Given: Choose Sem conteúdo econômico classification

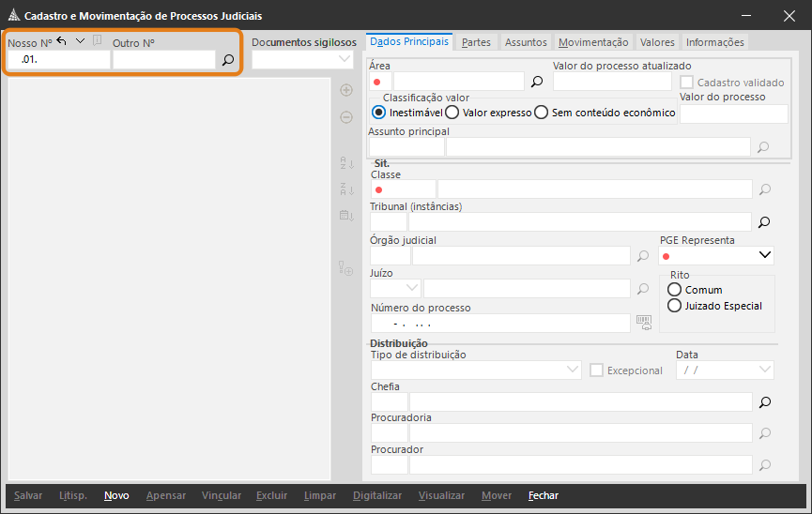Looking at the screenshot, I should (542, 113).
